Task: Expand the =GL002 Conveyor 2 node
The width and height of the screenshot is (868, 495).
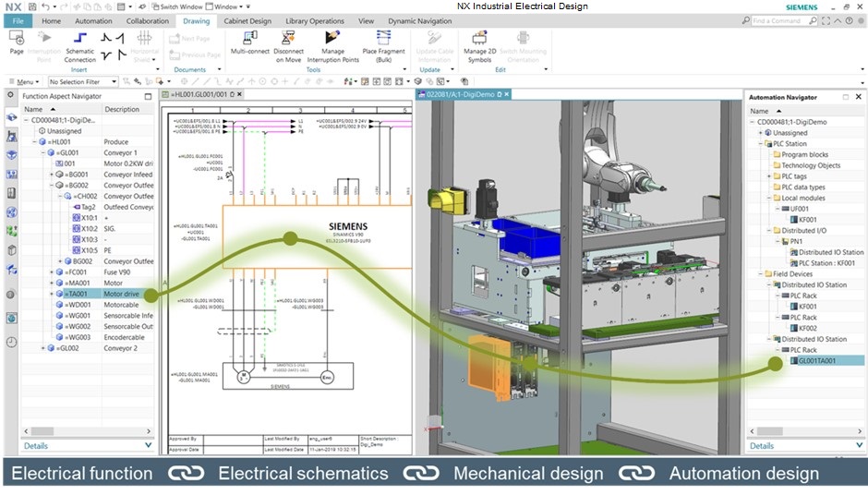Action: click(x=43, y=348)
